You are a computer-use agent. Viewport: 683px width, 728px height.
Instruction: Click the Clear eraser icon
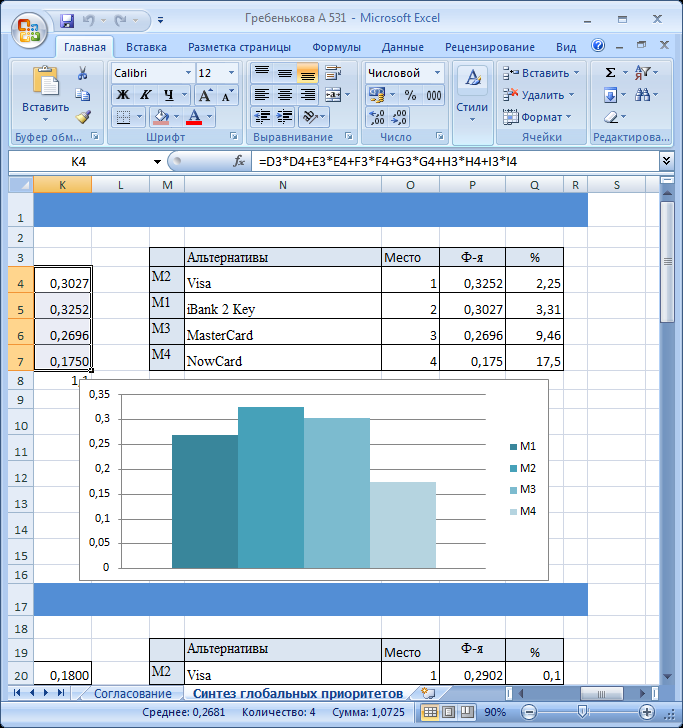[x=611, y=117]
